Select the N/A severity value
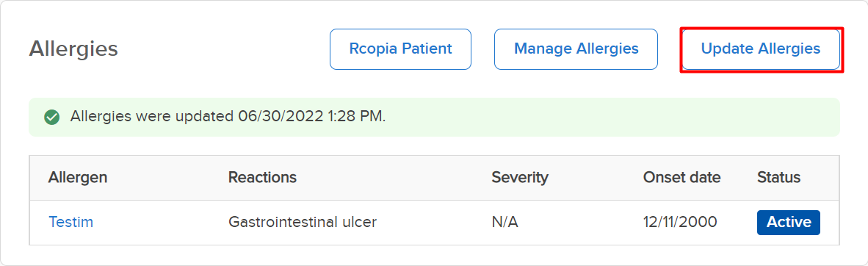The height and width of the screenshot is (266, 868). (504, 222)
